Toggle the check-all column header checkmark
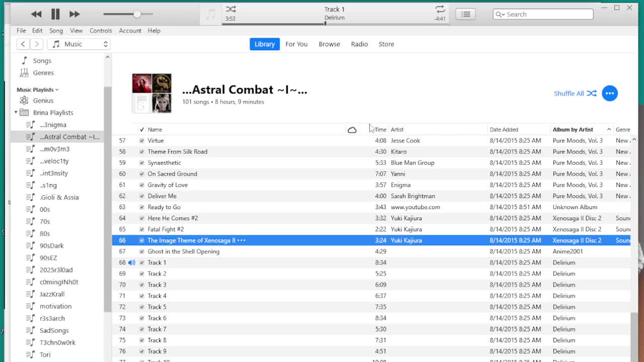The width and height of the screenshot is (644, 362). [141, 130]
